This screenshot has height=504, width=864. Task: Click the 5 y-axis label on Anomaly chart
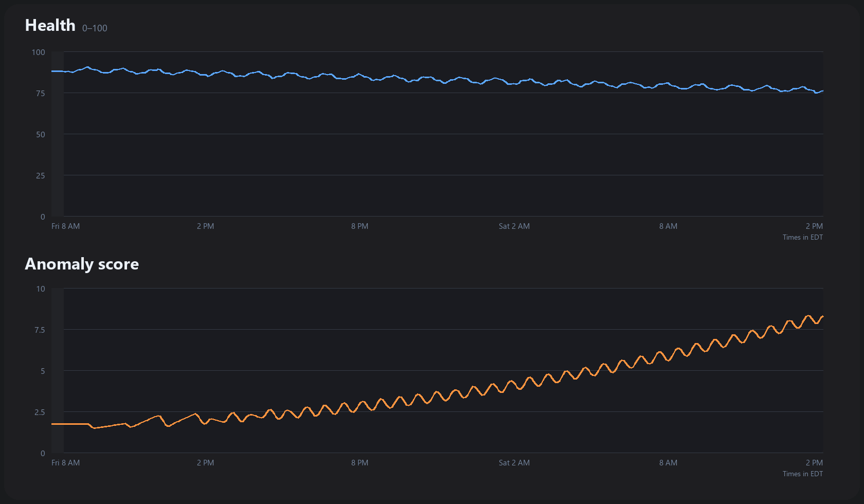click(x=43, y=371)
